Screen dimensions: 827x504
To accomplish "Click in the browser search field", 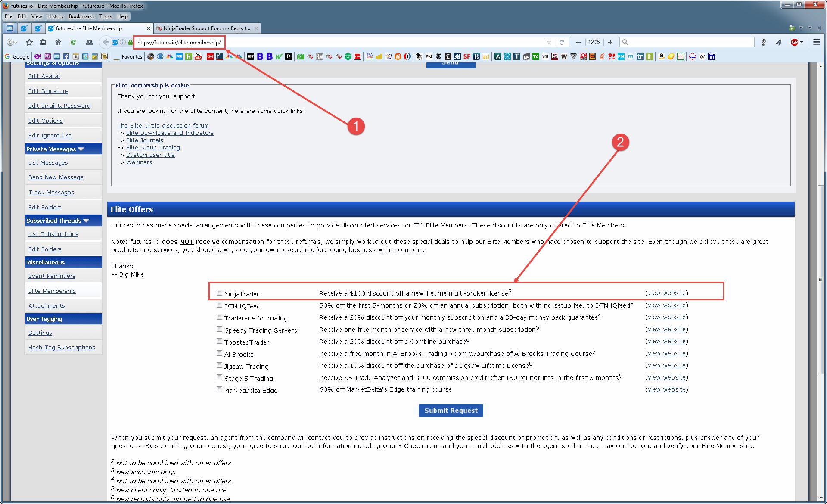I will coord(689,42).
